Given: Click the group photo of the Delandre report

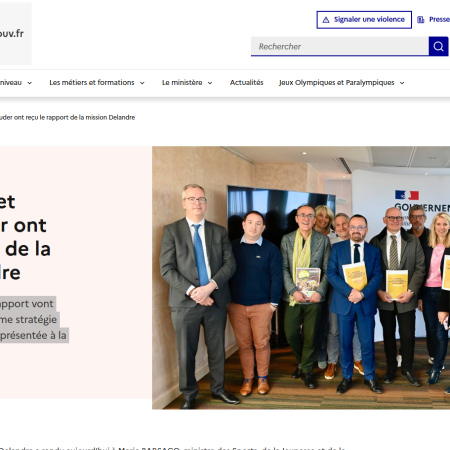Looking at the screenshot, I should (301, 278).
